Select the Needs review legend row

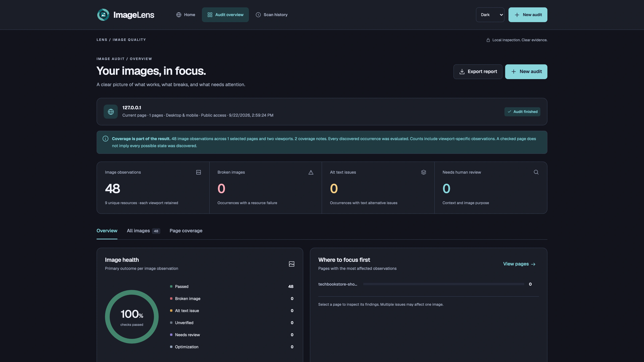coord(232,335)
